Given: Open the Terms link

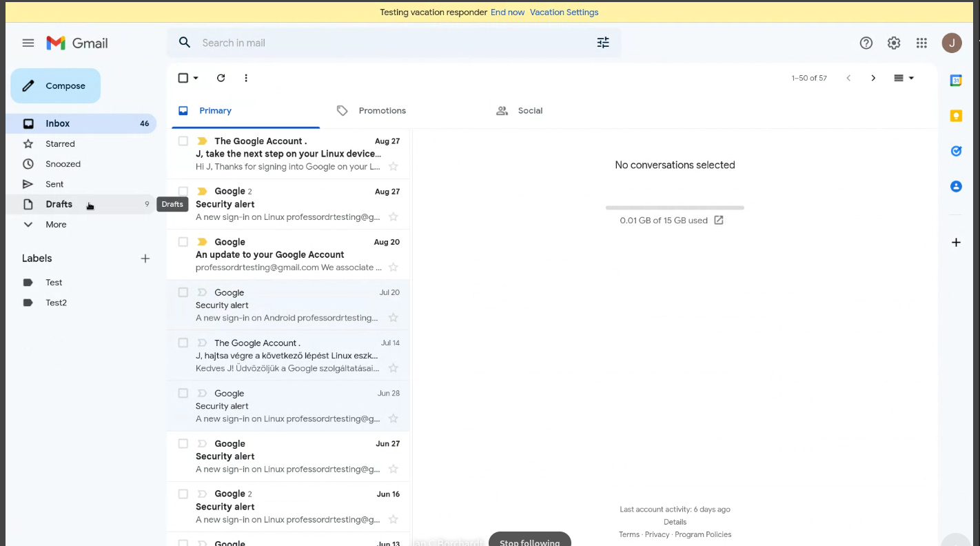Looking at the screenshot, I should (629, 534).
